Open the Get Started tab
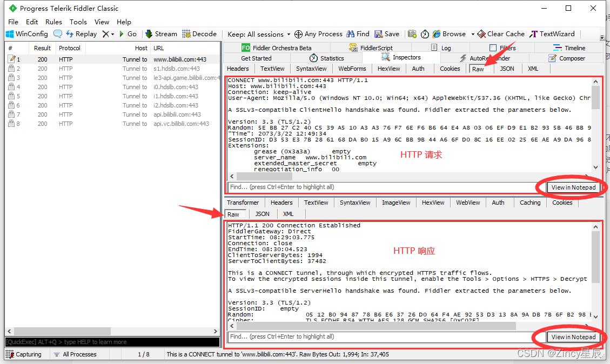Image resolution: width=610 pixels, height=364 pixels. tap(256, 58)
